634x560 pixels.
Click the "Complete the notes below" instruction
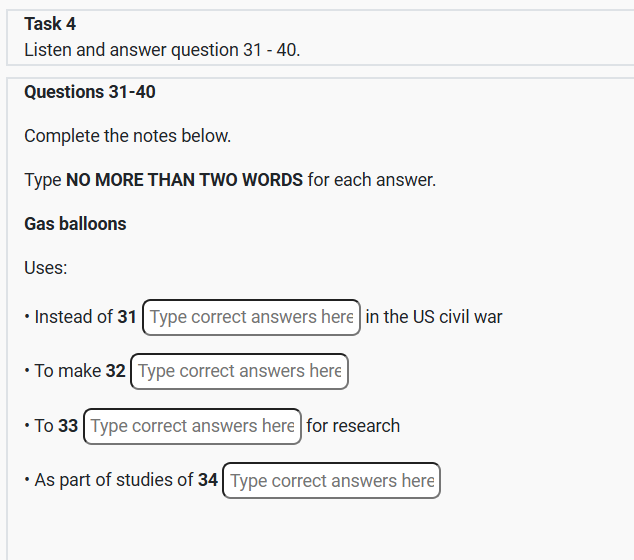(127, 135)
